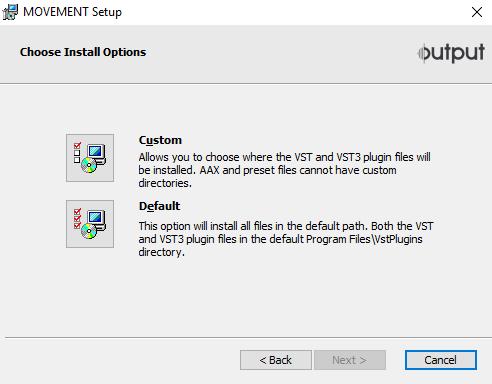Viewport: 492px width, 384px height.
Task: Click the three red checkmarks in Default icon
Action: tap(77, 218)
